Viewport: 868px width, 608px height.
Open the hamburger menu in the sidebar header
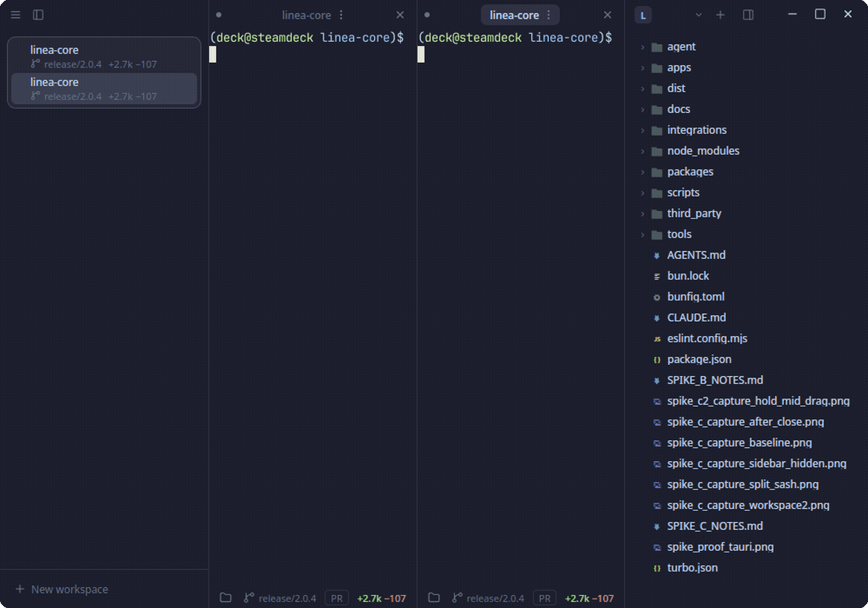16,14
